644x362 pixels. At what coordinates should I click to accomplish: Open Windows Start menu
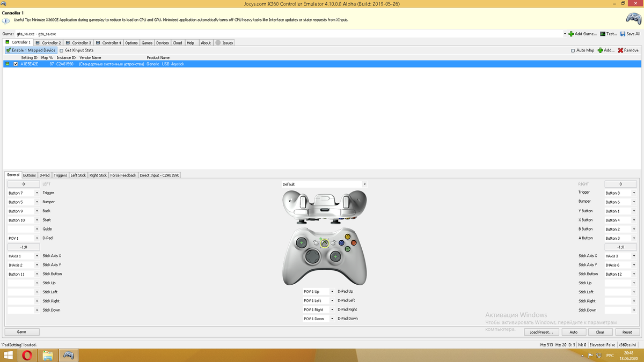(9, 355)
